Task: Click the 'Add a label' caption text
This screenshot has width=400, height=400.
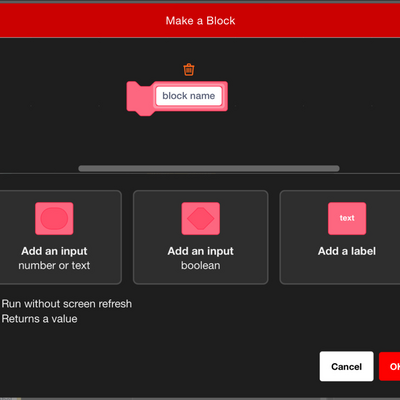Action: coord(347,251)
